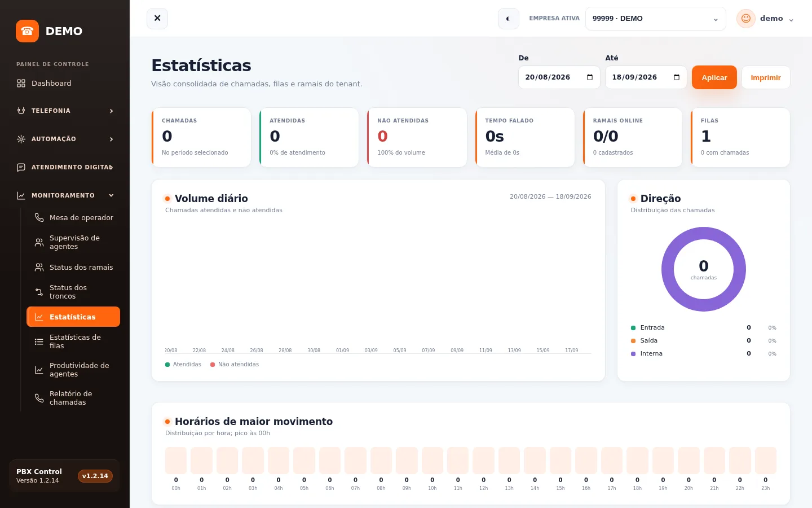The height and width of the screenshot is (508, 812).
Task: Click the Relatório de chamadas phone icon
Action: (x=39, y=398)
